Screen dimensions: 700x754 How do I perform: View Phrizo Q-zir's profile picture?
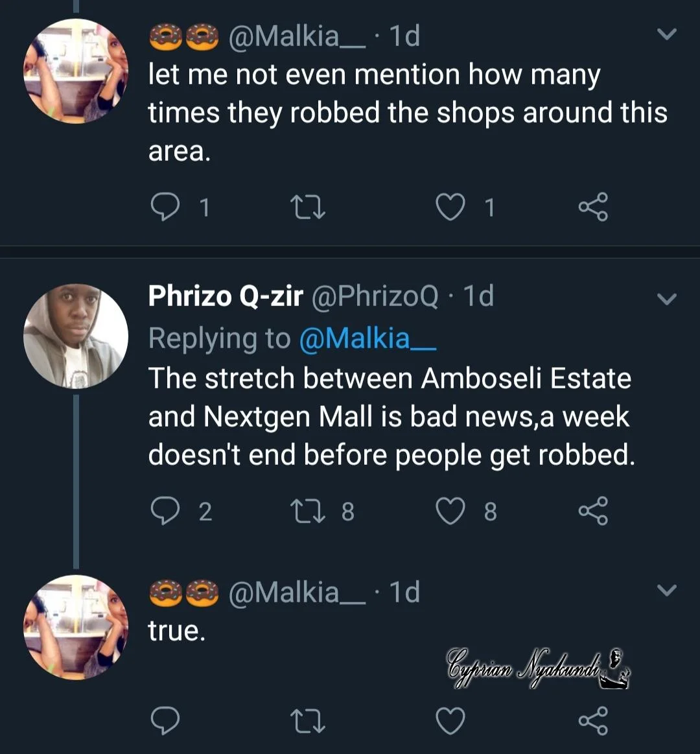[75, 336]
